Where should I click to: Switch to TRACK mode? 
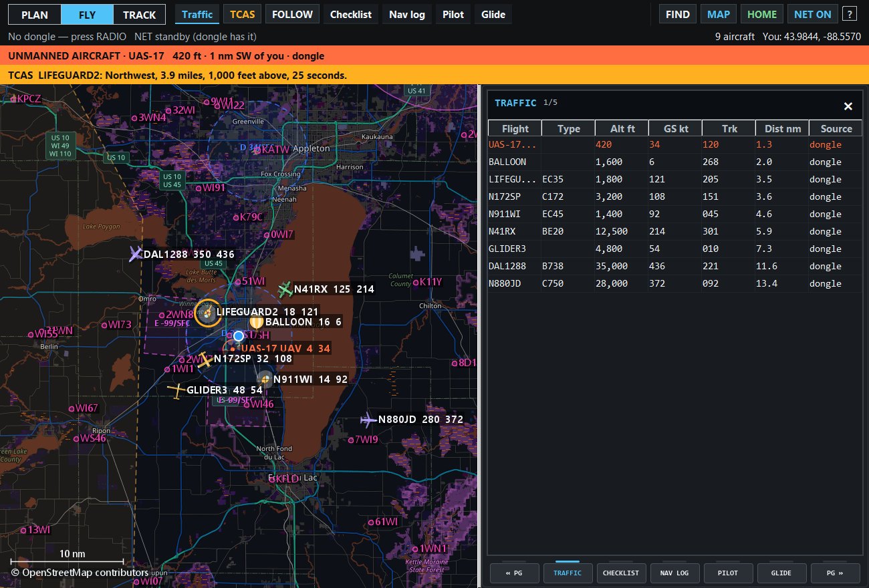[x=139, y=15]
